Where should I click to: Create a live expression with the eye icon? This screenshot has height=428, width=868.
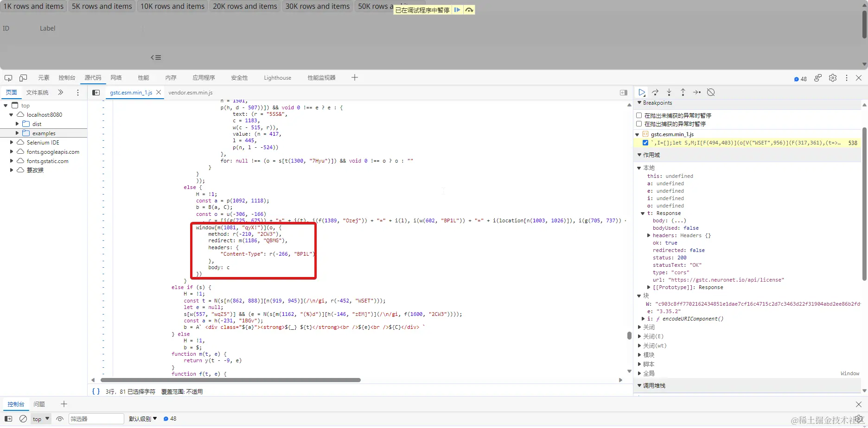pos(60,419)
